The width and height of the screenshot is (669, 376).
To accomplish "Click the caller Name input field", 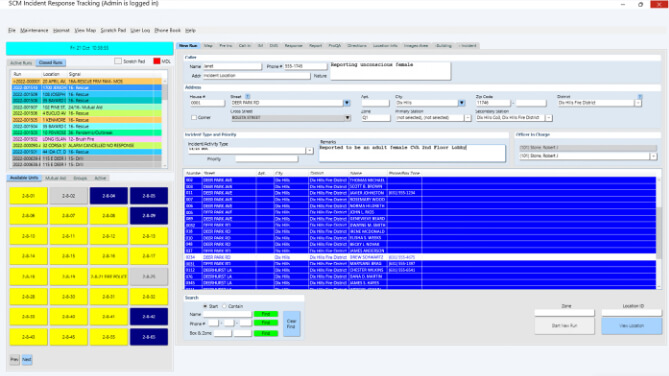I will [232, 66].
